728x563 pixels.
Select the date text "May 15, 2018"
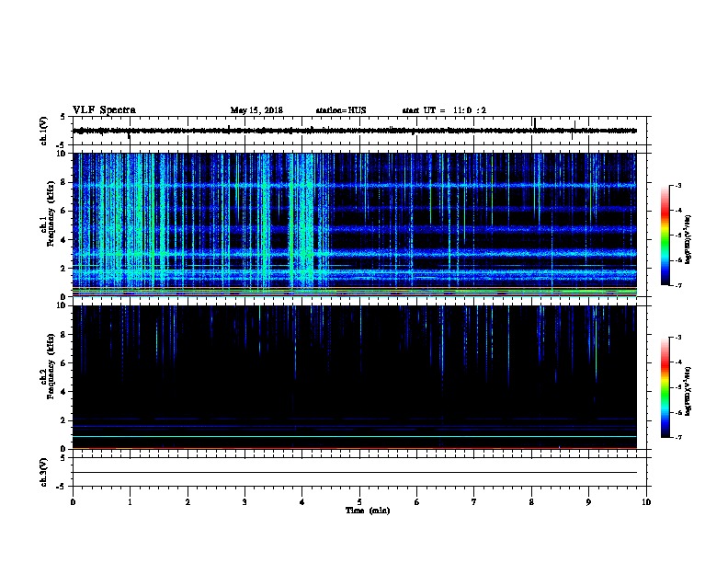tap(256, 110)
